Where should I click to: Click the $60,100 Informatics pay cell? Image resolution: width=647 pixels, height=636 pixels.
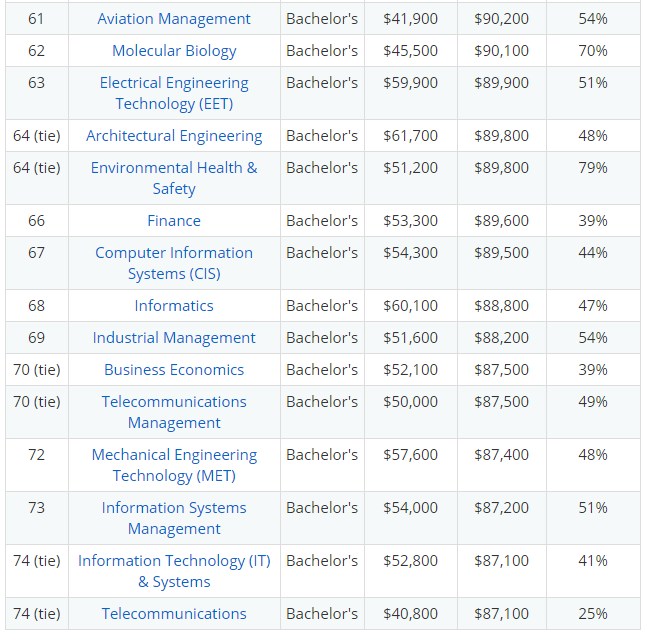(x=411, y=306)
